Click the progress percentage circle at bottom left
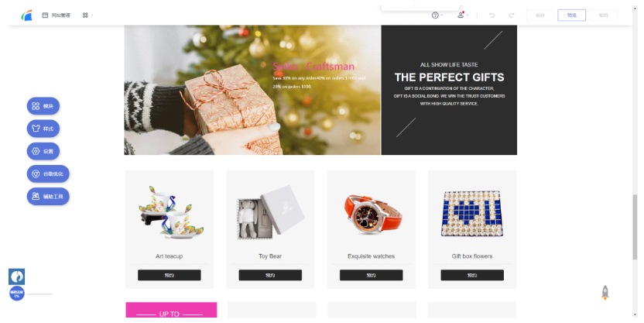This screenshot has height=323, width=644. point(17,294)
